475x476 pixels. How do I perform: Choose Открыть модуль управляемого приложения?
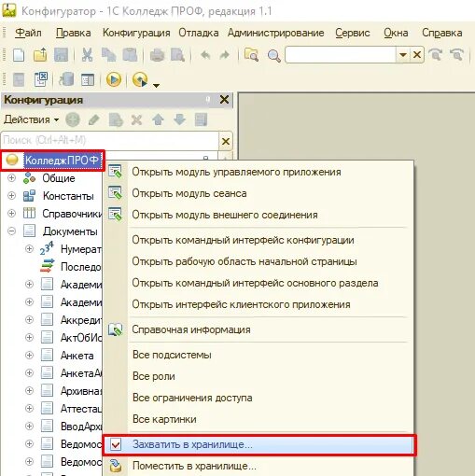click(x=258, y=172)
